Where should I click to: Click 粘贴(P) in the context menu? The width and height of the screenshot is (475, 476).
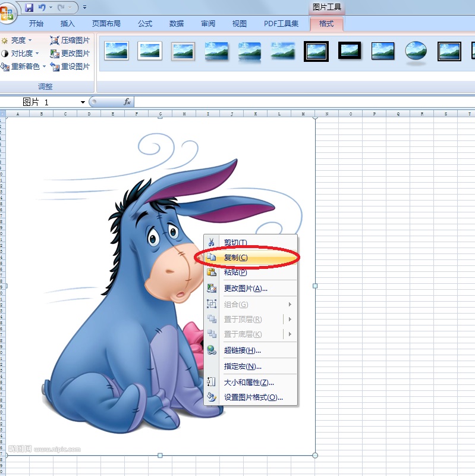click(x=235, y=273)
